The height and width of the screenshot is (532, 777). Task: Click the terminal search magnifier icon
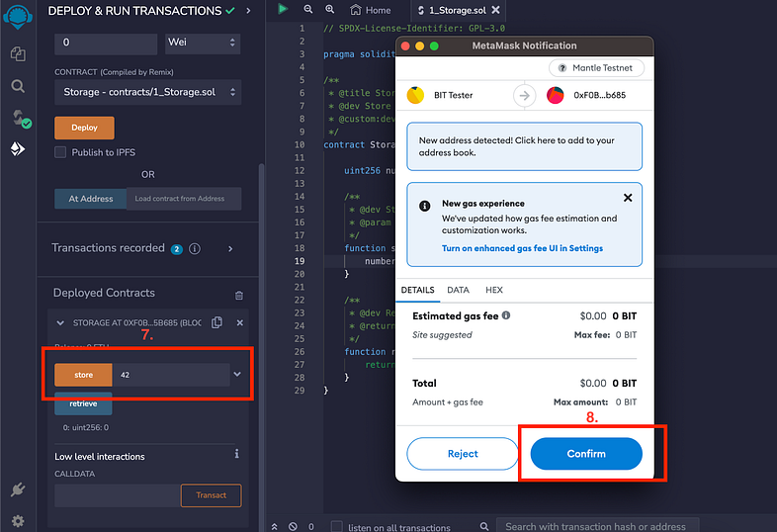coord(484,526)
